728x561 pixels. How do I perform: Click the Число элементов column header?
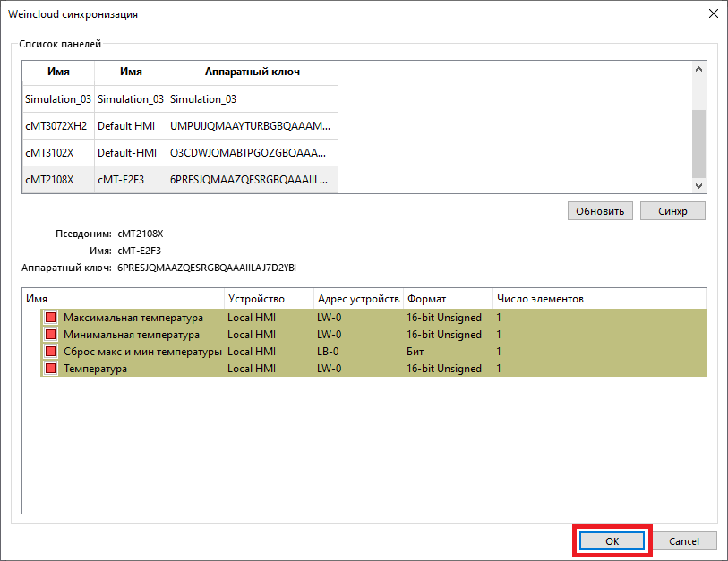[x=539, y=298]
